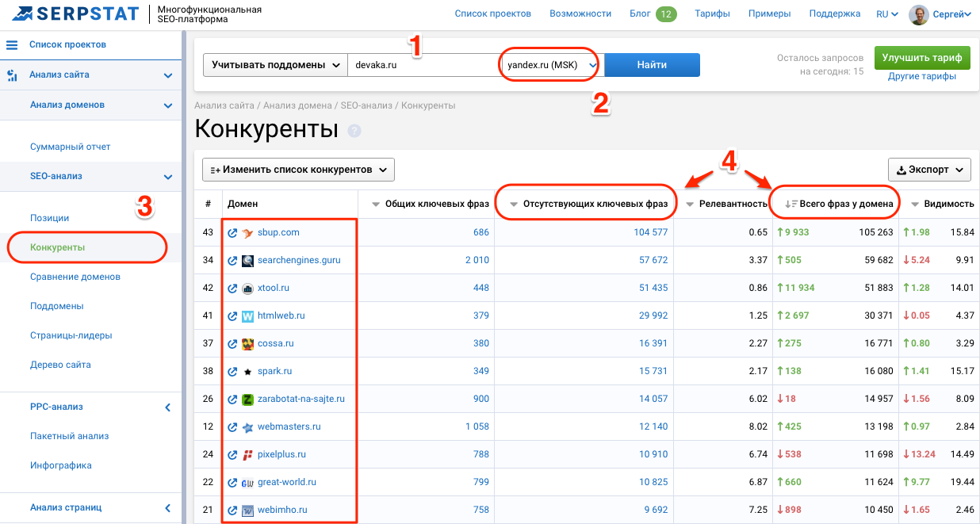The width and height of the screenshot is (980, 524).
Task: Open the Список проектов menu item
Action: point(492,13)
